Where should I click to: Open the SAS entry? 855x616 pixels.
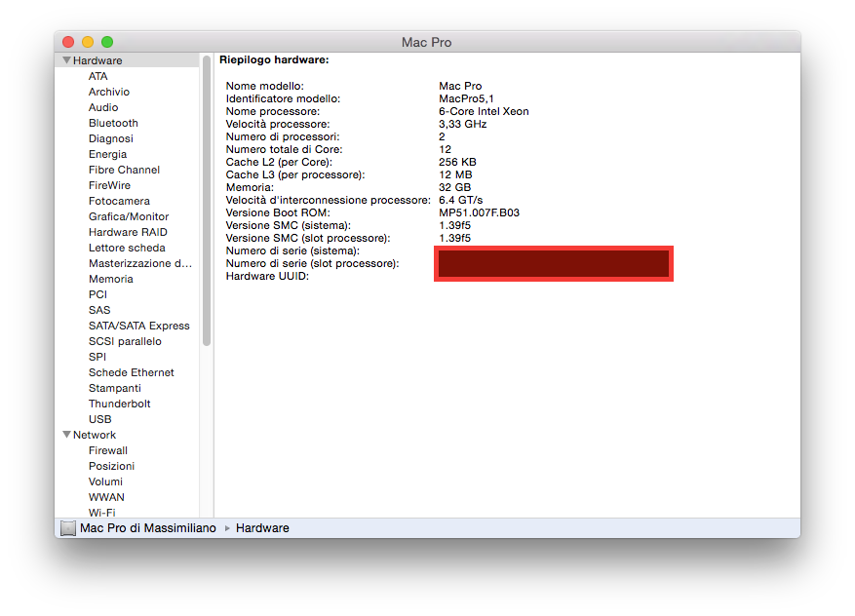pyautogui.click(x=99, y=310)
